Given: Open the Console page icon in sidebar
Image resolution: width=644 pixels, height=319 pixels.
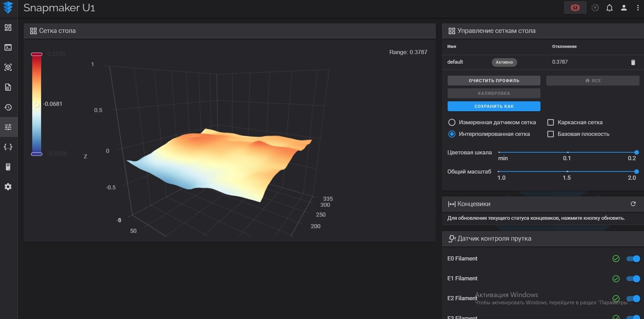Looking at the screenshot, I should point(8,48).
